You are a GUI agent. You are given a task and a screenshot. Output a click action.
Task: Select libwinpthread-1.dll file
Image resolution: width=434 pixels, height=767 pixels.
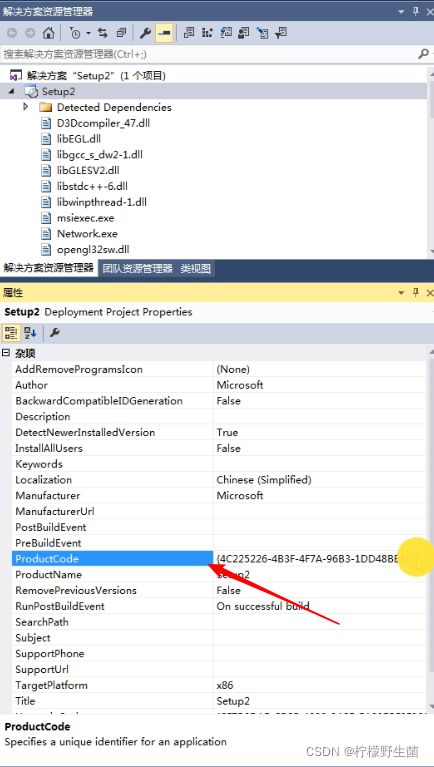click(x=102, y=202)
